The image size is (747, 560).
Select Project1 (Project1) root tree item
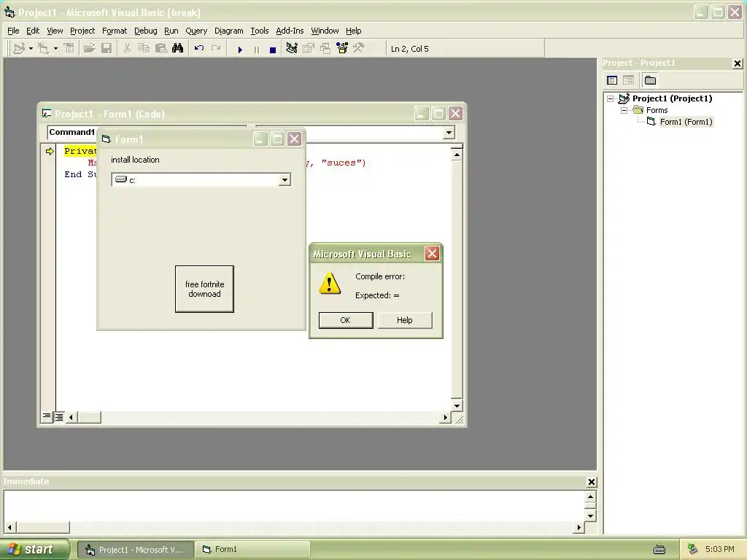pyautogui.click(x=672, y=98)
